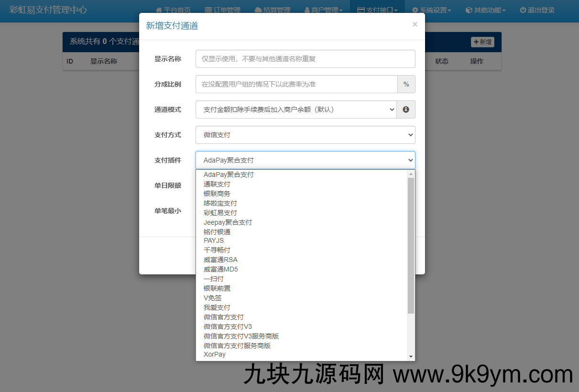
Task: Open the 支付方式 dropdown
Action: [305, 135]
